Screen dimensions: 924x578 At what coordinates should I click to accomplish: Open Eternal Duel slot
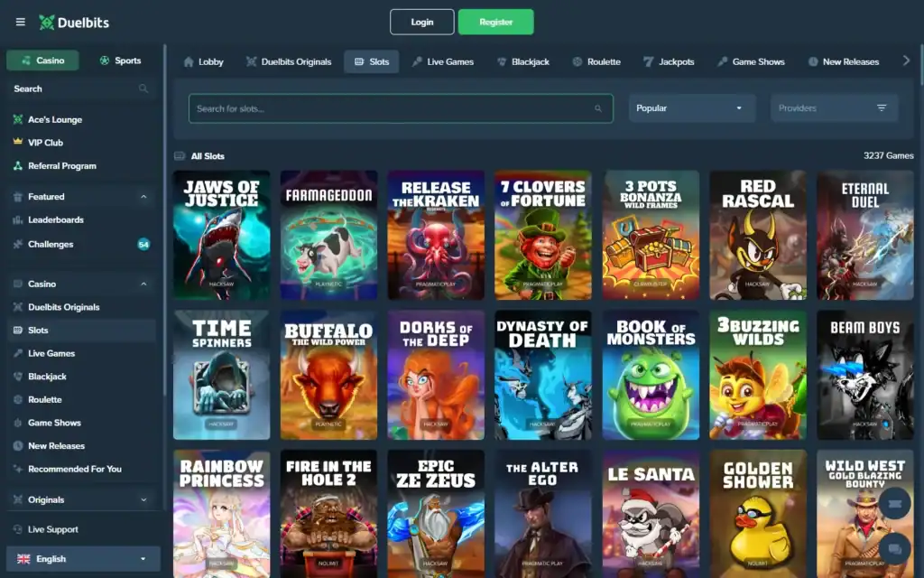click(x=865, y=235)
